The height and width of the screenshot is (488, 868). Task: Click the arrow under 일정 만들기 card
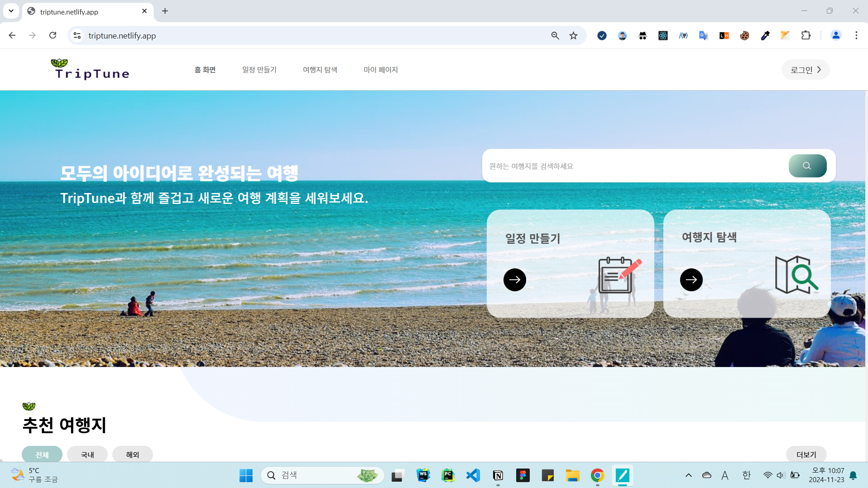514,280
